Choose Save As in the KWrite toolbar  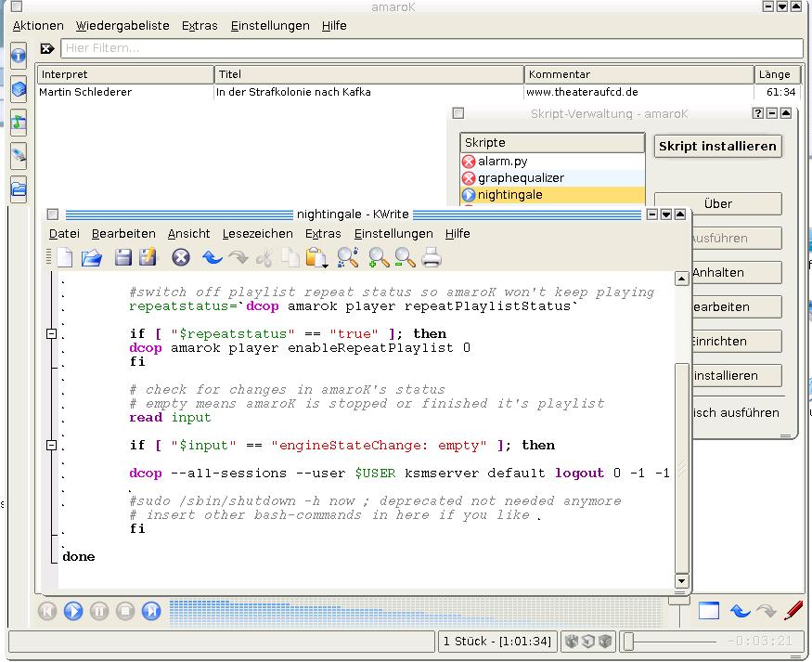coord(148,257)
